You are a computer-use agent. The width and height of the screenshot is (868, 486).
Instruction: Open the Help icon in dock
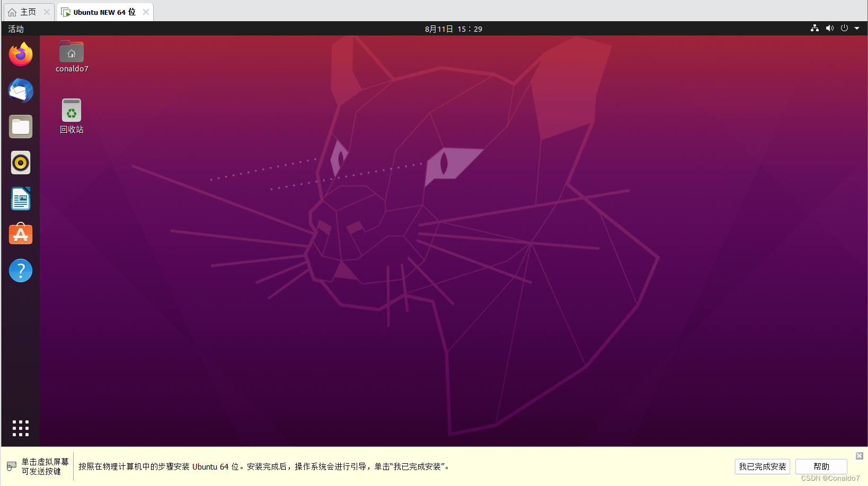pos(21,271)
